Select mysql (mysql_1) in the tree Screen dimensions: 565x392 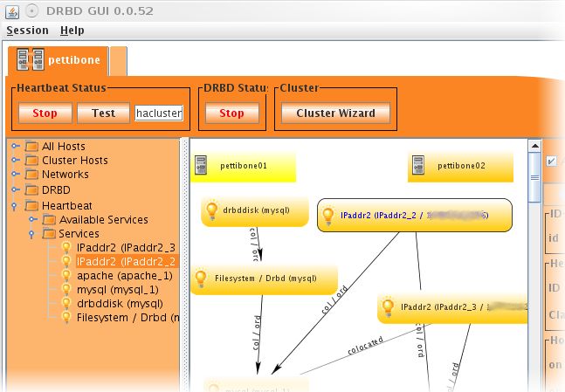(118, 290)
